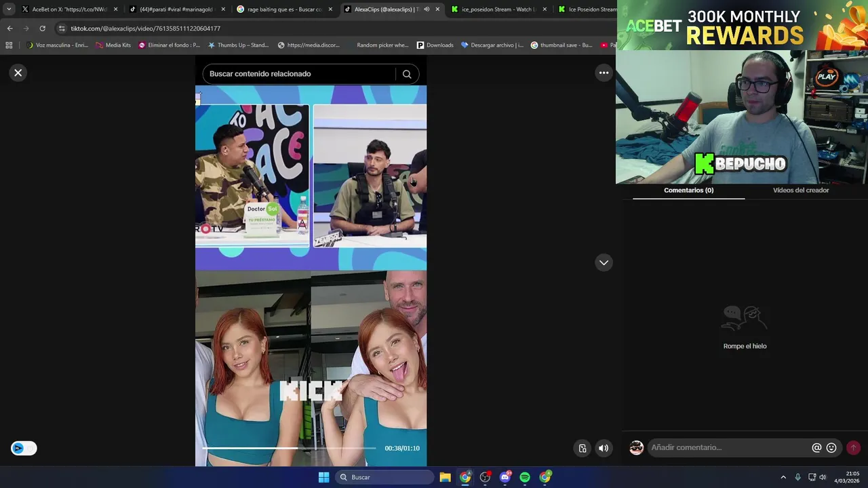This screenshot has height=488, width=868.
Task: Click the site information icon in address bar
Action: (x=62, y=28)
